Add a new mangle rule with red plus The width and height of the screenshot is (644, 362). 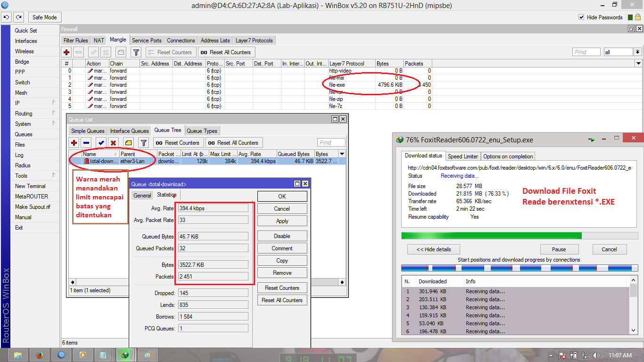(x=66, y=52)
